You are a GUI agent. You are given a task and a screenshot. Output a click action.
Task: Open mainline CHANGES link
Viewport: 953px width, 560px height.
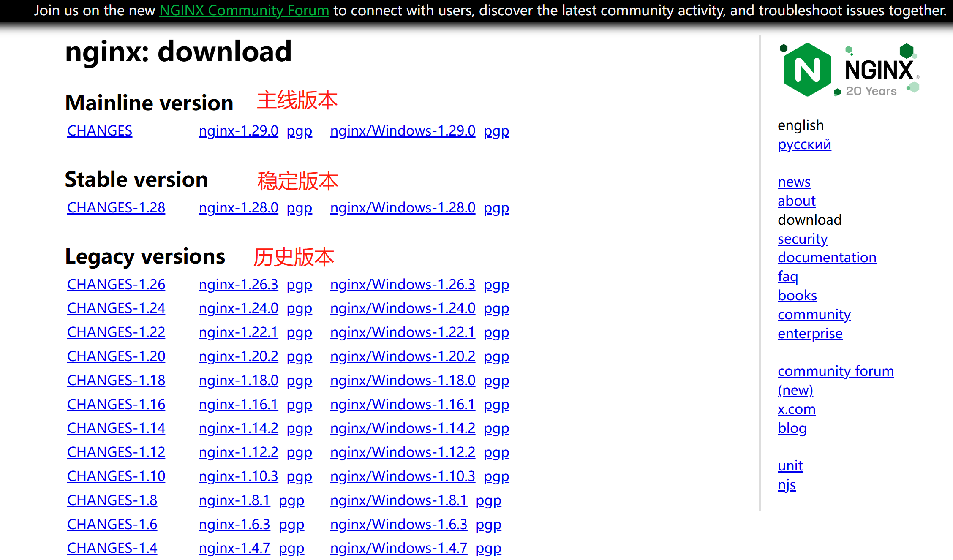click(x=100, y=131)
